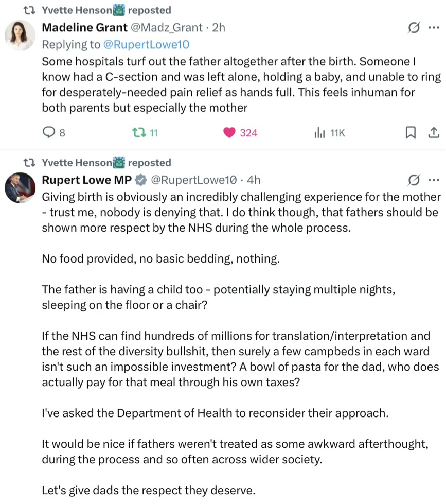
Task: Open Grok icon on Rupert Lowe's post
Action: (414, 180)
